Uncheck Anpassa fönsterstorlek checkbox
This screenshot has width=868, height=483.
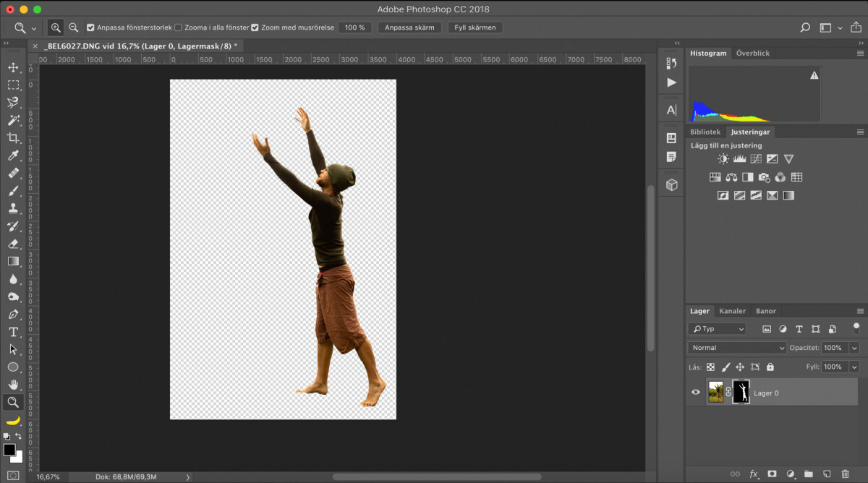(90, 27)
